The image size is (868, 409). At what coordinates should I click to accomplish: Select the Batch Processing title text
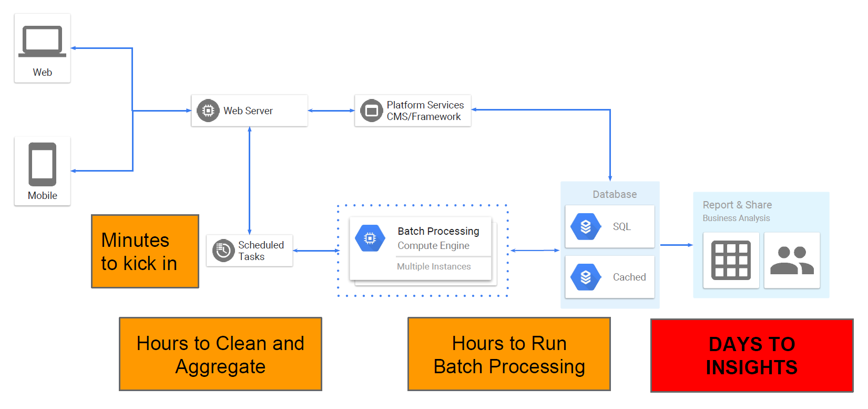click(438, 231)
